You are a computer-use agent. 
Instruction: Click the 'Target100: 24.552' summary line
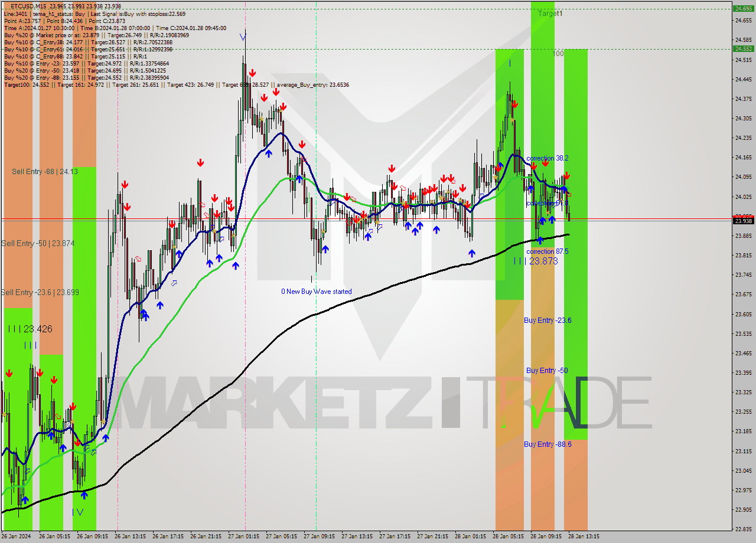(176, 84)
